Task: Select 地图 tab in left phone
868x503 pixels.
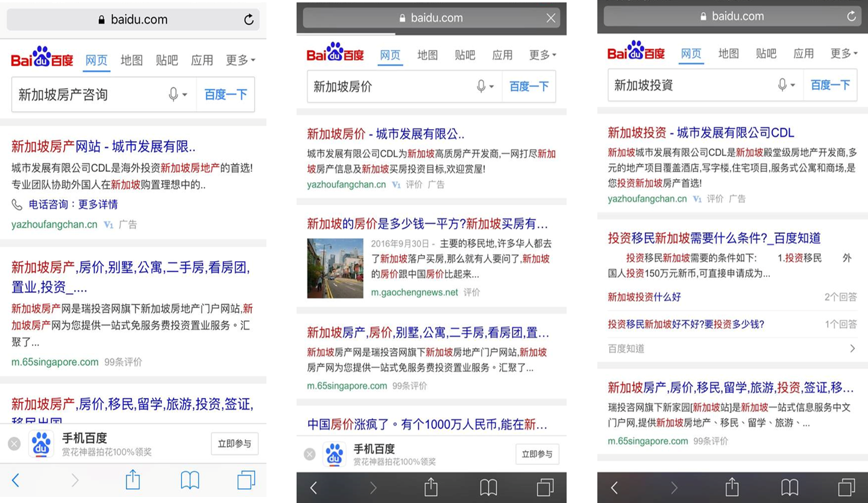Action: tap(131, 60)
